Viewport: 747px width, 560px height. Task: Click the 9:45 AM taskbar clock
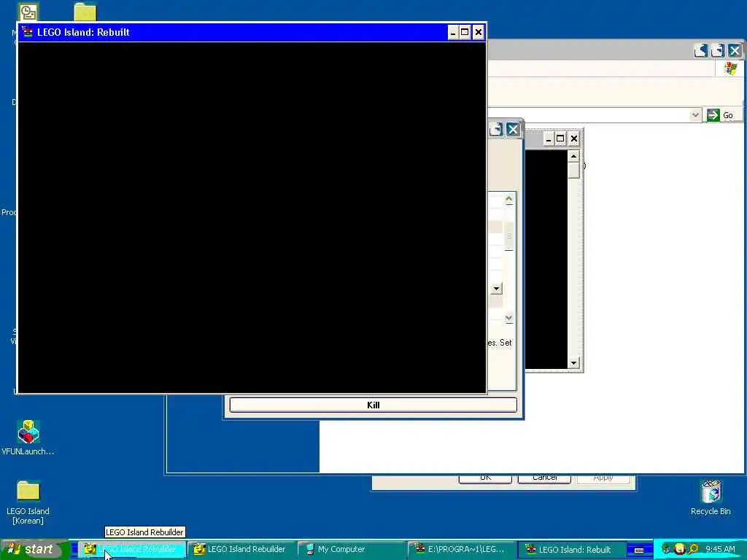720,549
